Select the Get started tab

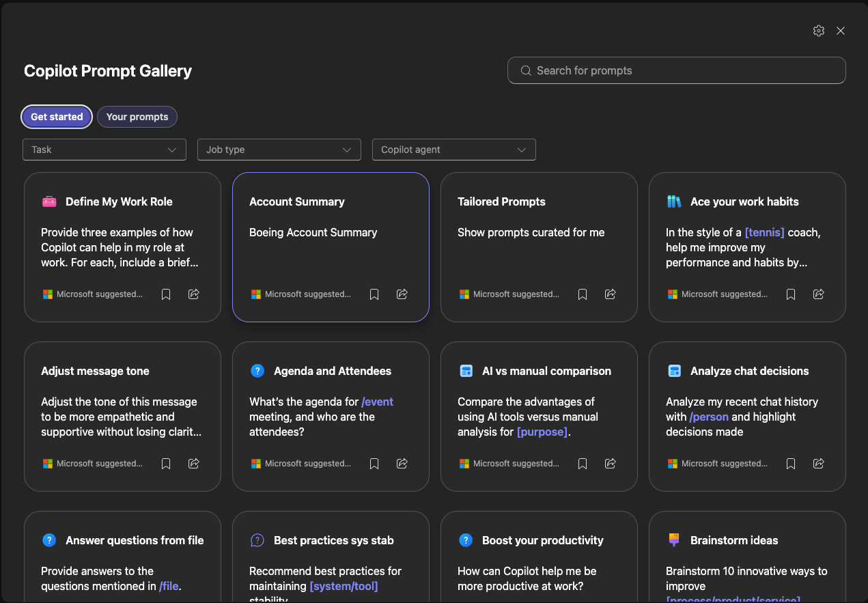point(57,117)
